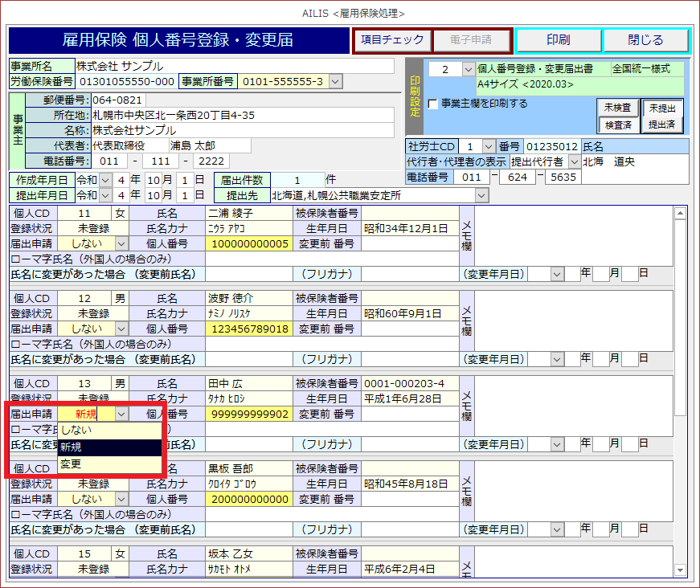The width and height of the screenshot is (700, 588).
Task: Open the 社労士CD dropdown
Action: tap(489, 146)
